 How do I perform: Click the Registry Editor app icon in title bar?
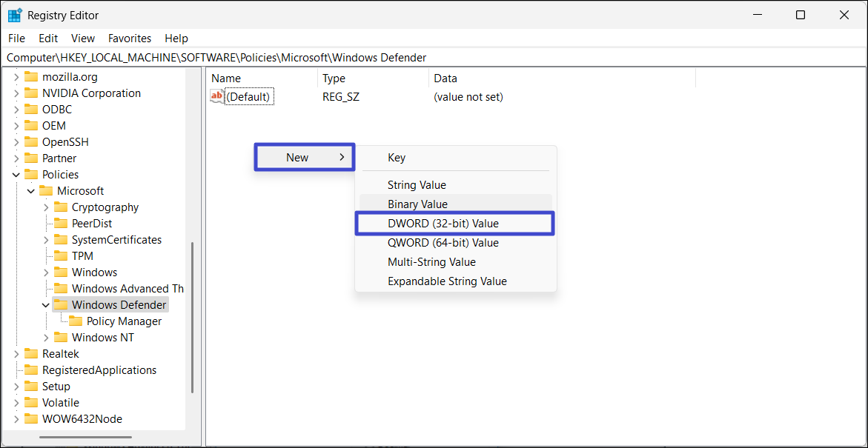click(x=15, y=15)
